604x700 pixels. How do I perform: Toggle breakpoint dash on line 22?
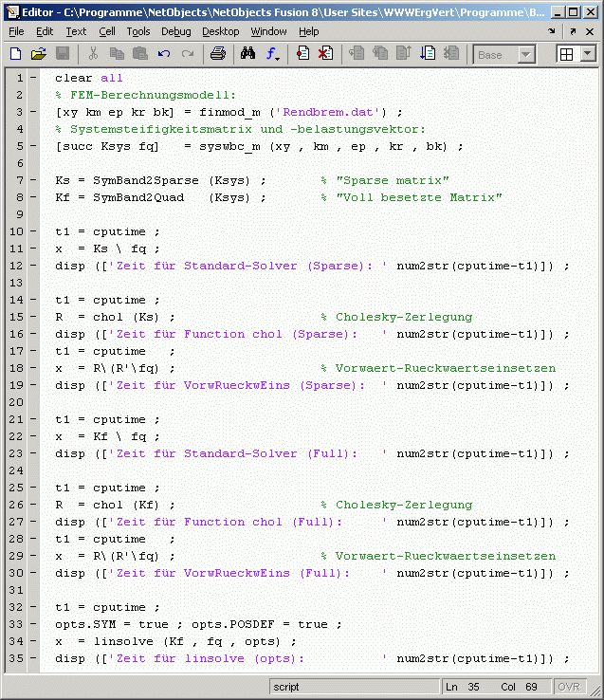[34, 436]
